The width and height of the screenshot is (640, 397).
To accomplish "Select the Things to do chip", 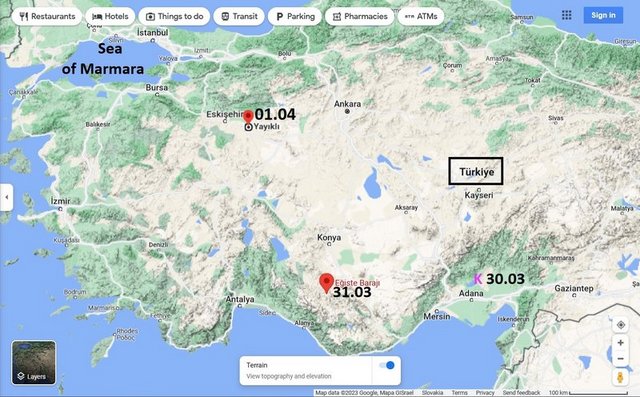I will (174, 16).
